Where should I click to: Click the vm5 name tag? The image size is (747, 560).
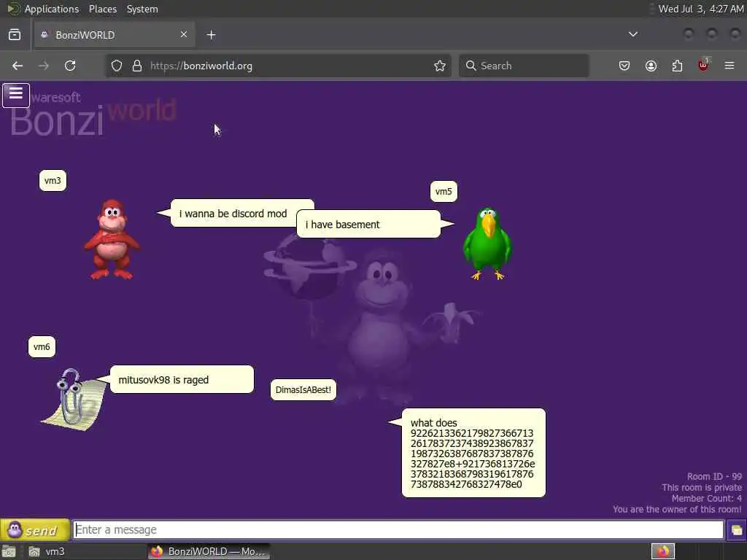pyautogui.click(x=444, y=192)
